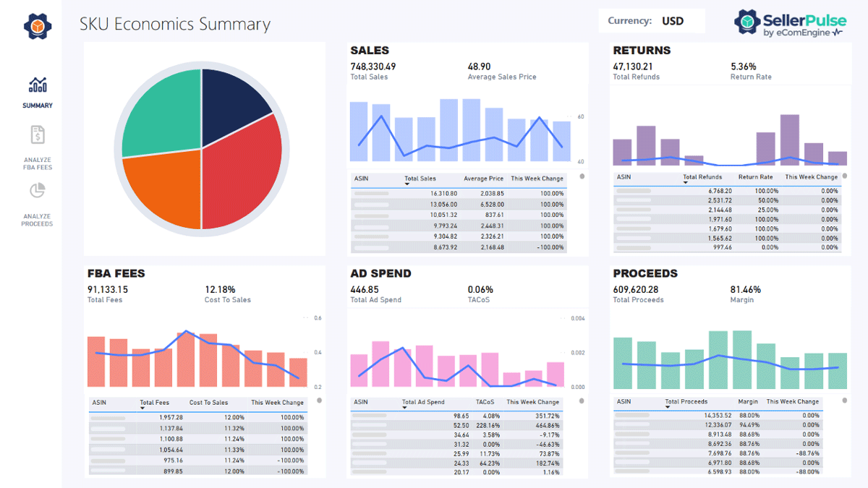The width and height of the screenshot is (868, 488).
Task: Click the options dot beside Ad Spend table
Action: pyautogui.click(x=582, y=399)
